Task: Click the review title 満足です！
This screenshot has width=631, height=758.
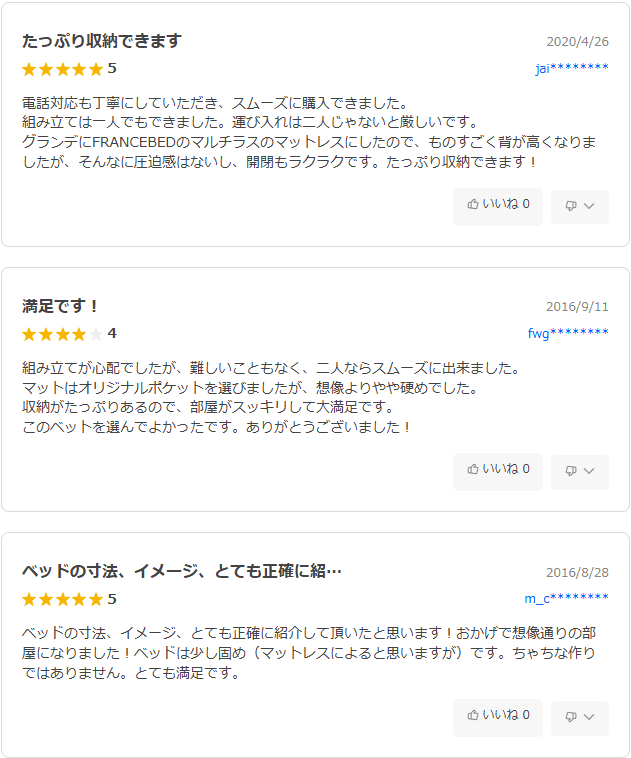Action: [x=61, y=306]
